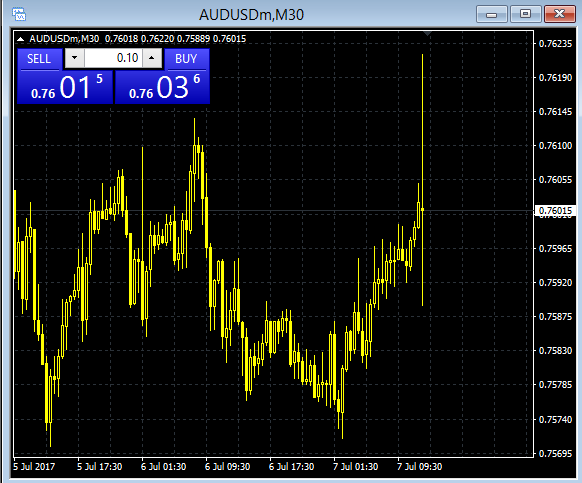Minimize the AUDUSDm chart window
The image size is (582, 483).
[491, 14]
